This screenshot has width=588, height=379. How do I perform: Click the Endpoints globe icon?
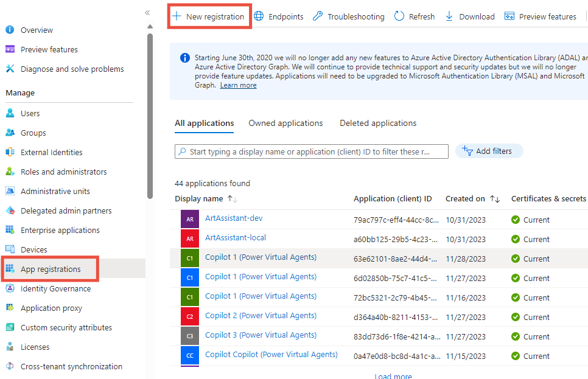tap(259, 16)
